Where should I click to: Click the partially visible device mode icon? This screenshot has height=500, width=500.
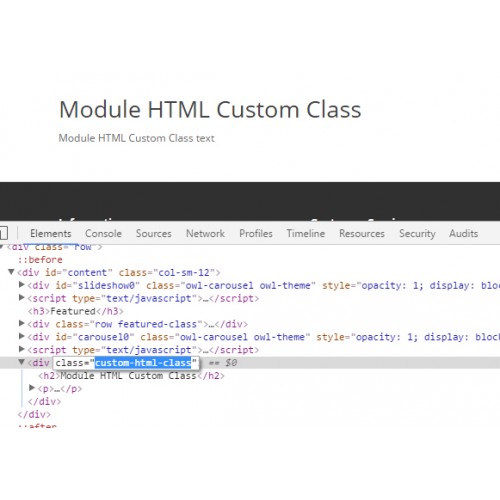click(x=3, y=233)
